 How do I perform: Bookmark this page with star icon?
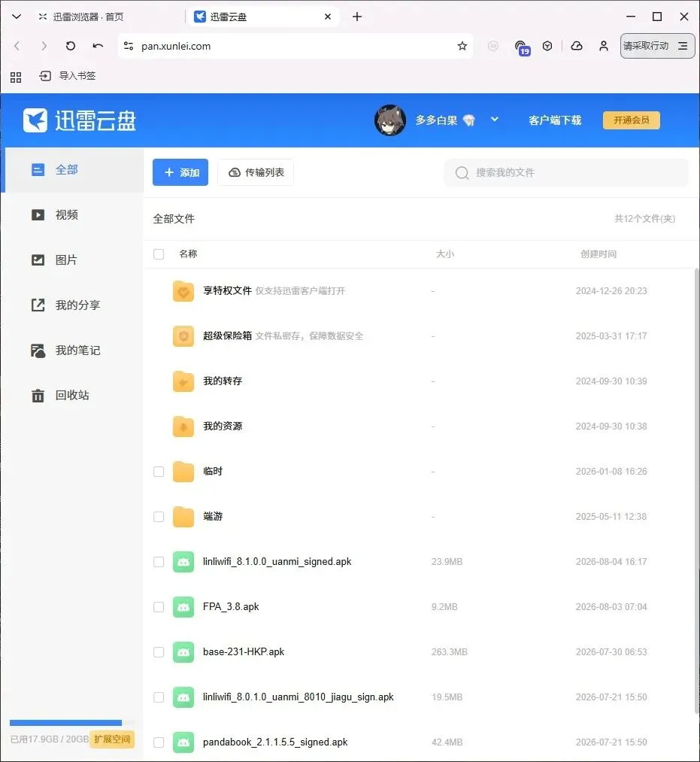click(462, 46)
